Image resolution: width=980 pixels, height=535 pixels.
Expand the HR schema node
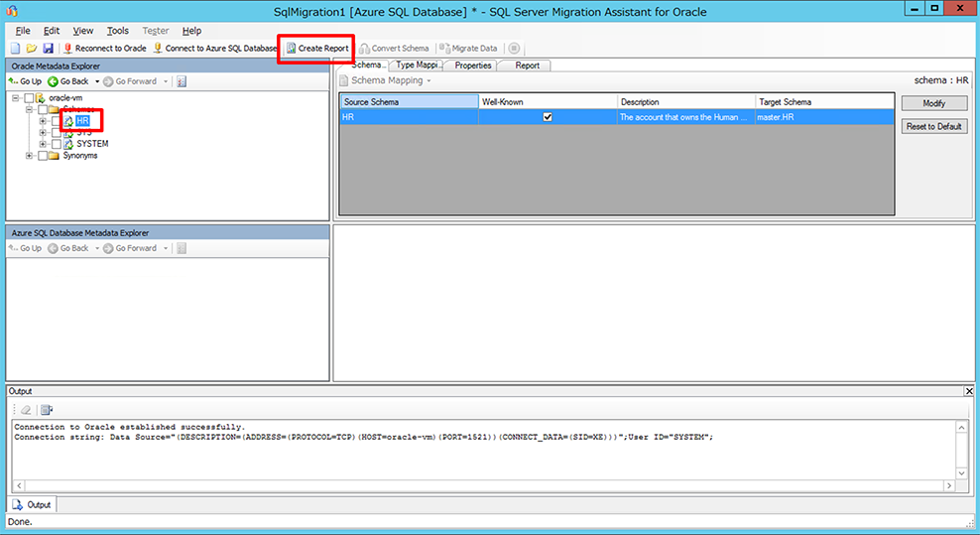[43, 121]
